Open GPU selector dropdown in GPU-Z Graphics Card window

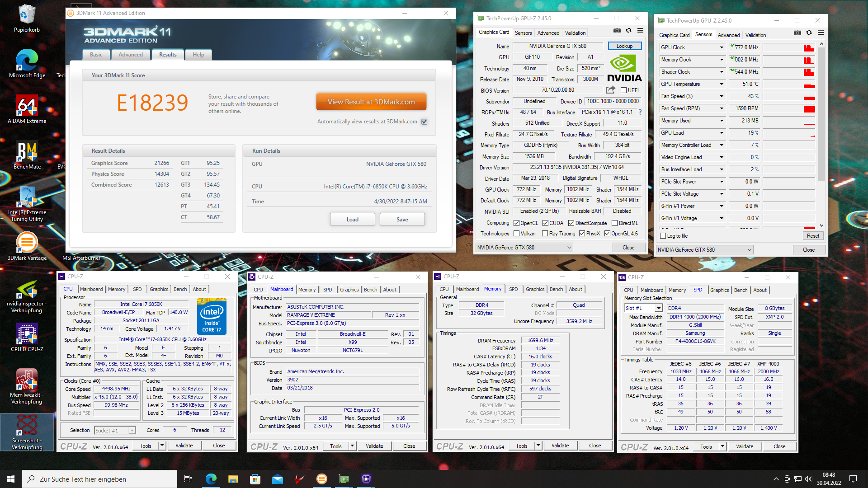524,248
